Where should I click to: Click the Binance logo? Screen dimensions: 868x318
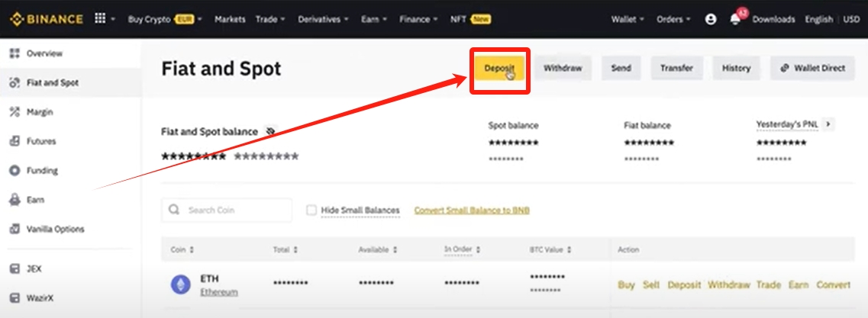click(46, 19)
